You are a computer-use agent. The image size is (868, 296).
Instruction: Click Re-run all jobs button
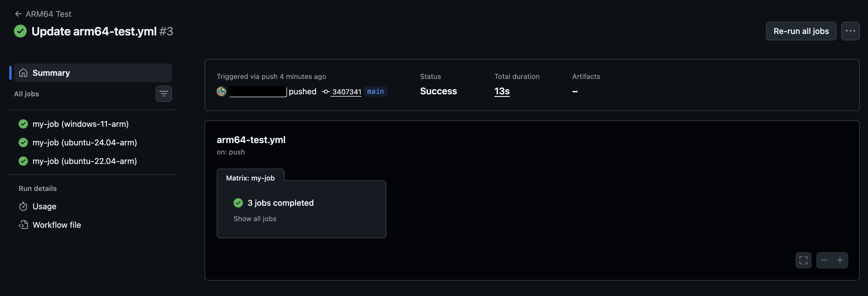(x=801, y=31)
